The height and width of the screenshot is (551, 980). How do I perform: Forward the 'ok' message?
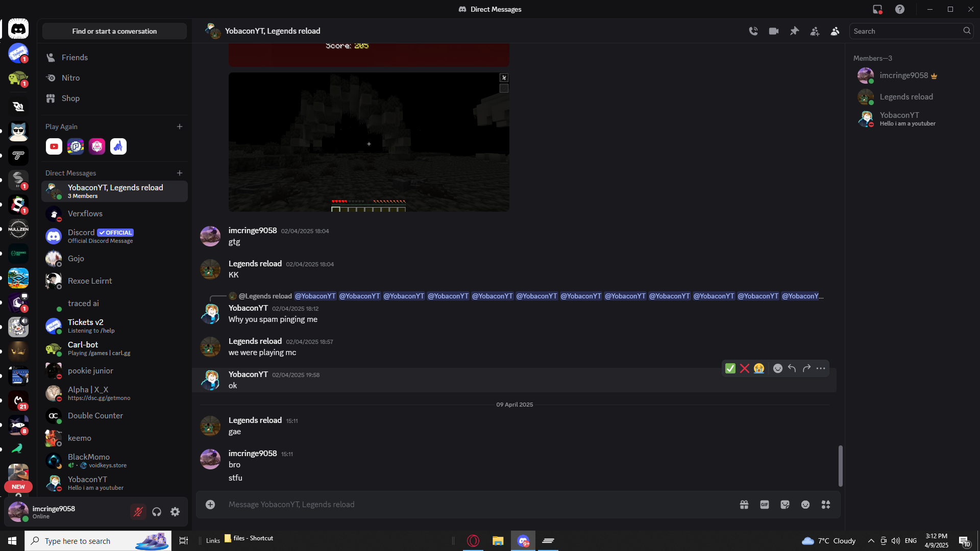806,368
